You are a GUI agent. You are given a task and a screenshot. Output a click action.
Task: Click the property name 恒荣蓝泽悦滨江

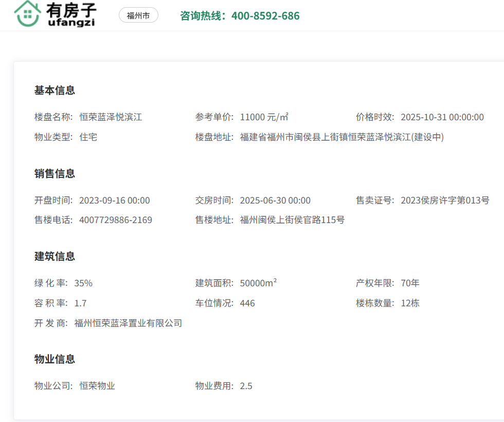111,117
